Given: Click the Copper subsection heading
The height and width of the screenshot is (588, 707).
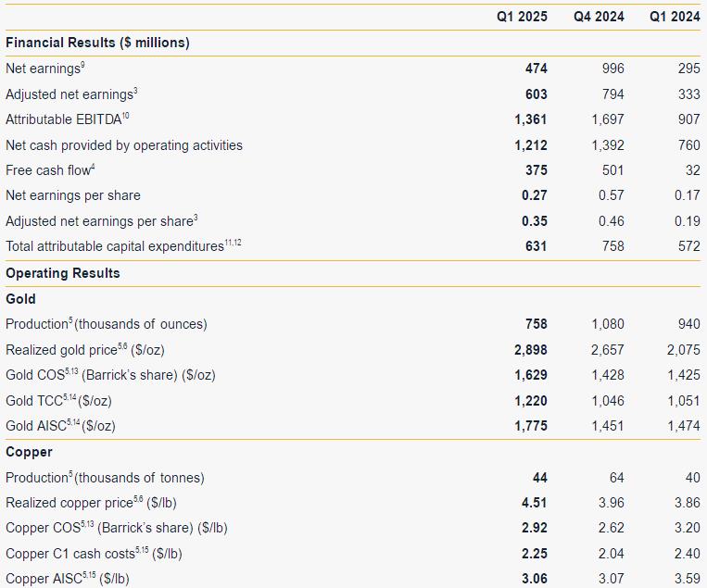Looking at the screenshot, I should point(29,452).
